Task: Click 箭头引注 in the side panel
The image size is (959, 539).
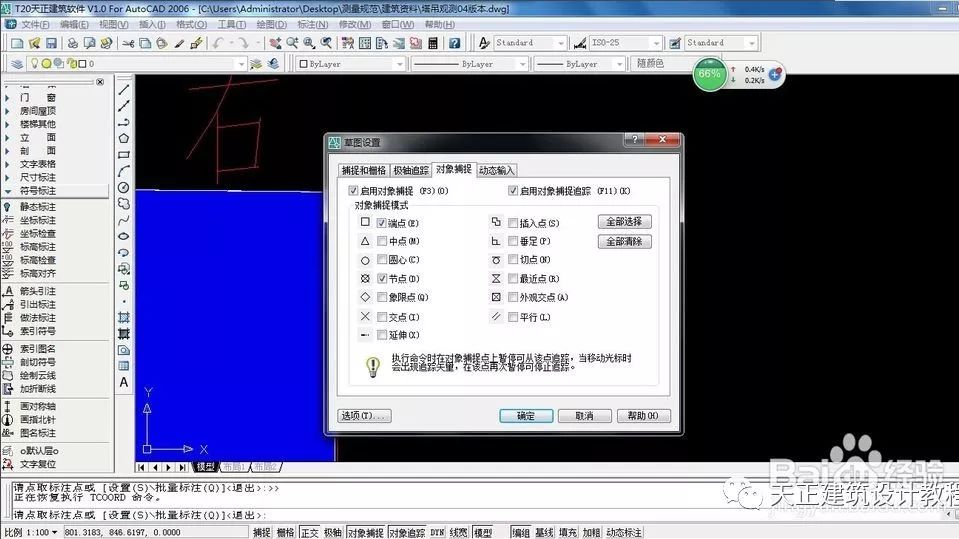Action: [37, 291]
